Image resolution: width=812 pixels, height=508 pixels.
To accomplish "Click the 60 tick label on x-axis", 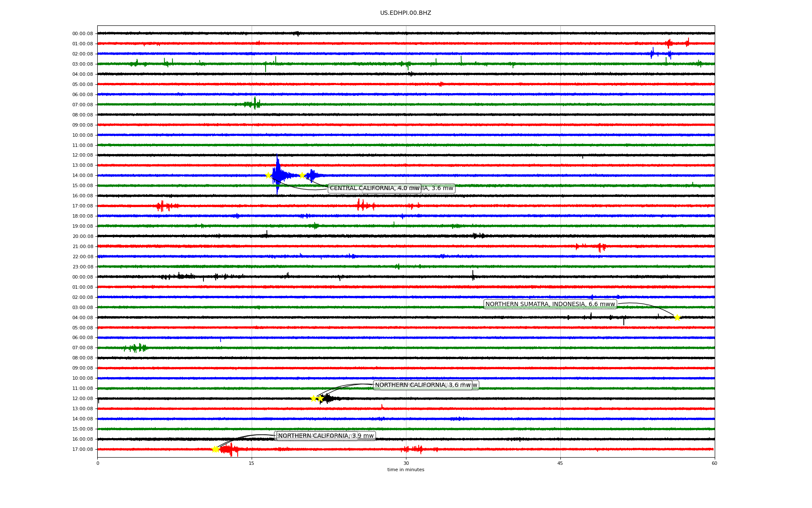I will coord(714,463).
